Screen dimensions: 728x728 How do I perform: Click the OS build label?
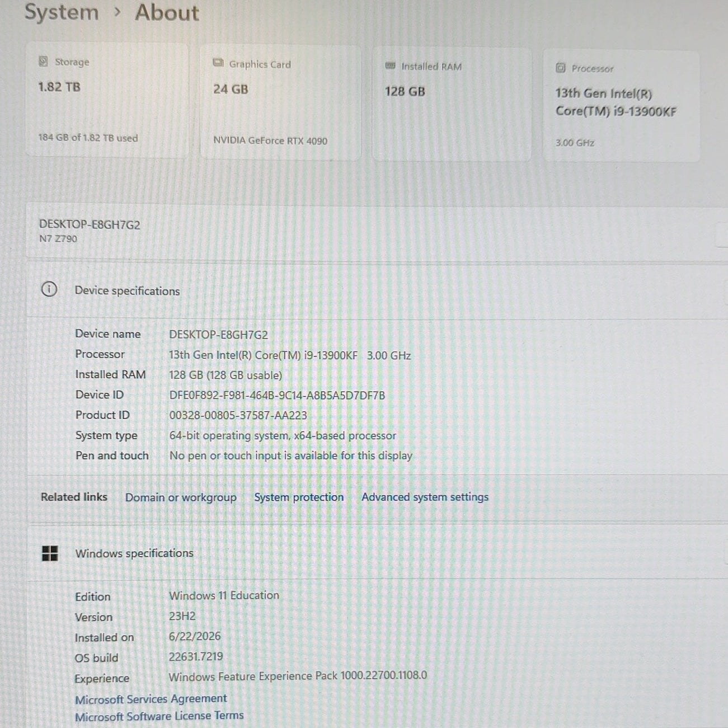point(97,658)
